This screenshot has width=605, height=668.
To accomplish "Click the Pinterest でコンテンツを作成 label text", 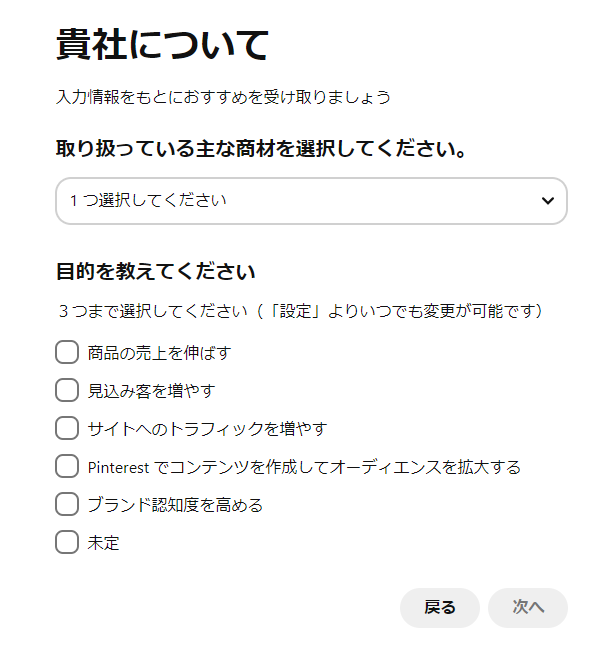I will click(304, 467).
